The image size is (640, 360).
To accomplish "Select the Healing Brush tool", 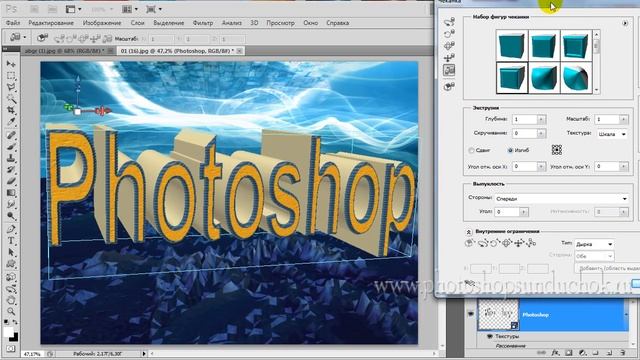I will (x=11, y=136).
